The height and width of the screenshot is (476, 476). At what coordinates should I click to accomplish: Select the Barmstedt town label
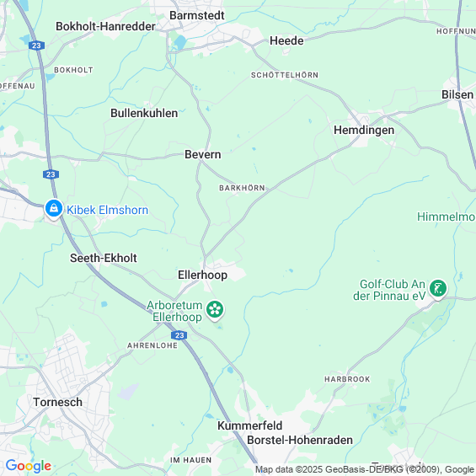click(197, 15)
